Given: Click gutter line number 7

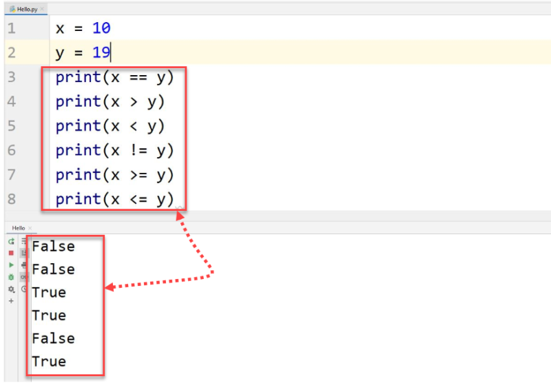Looking at the screenshot, I should tap(12, 175).
